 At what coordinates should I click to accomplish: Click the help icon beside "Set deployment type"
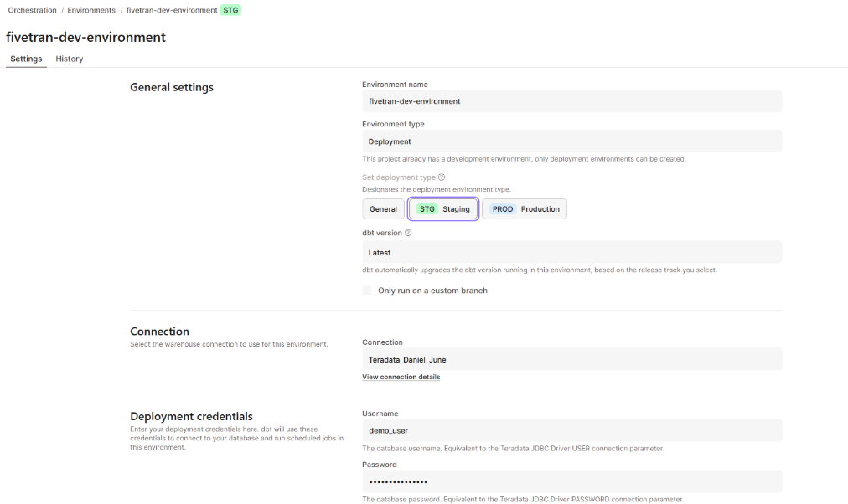coord(442,177)
